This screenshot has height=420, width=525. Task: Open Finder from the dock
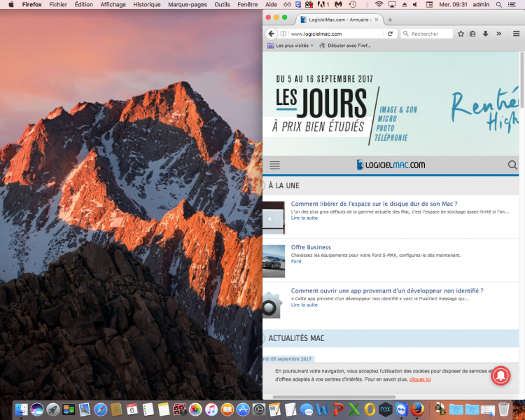(22, 409)
